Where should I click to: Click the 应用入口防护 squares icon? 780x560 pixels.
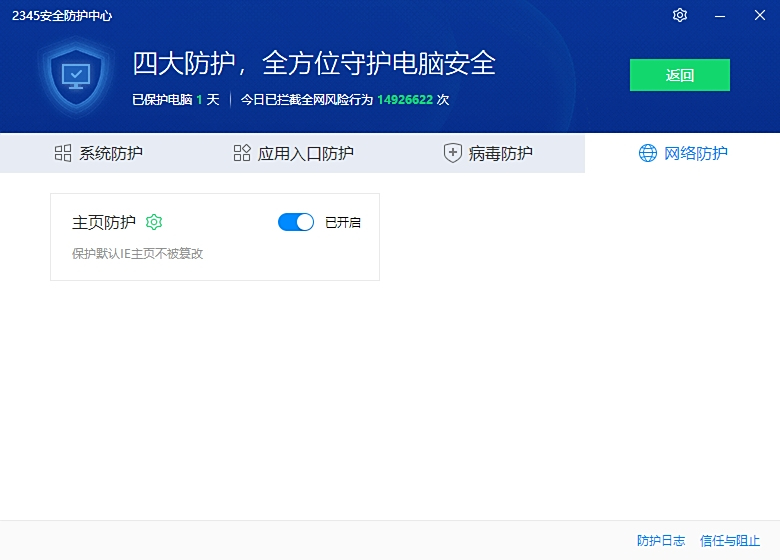(x=242, y=153)
